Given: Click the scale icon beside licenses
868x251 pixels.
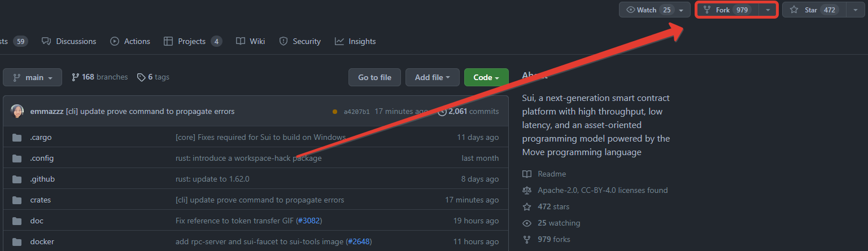Looking at the screenshot, I should [x=527, y=190].
